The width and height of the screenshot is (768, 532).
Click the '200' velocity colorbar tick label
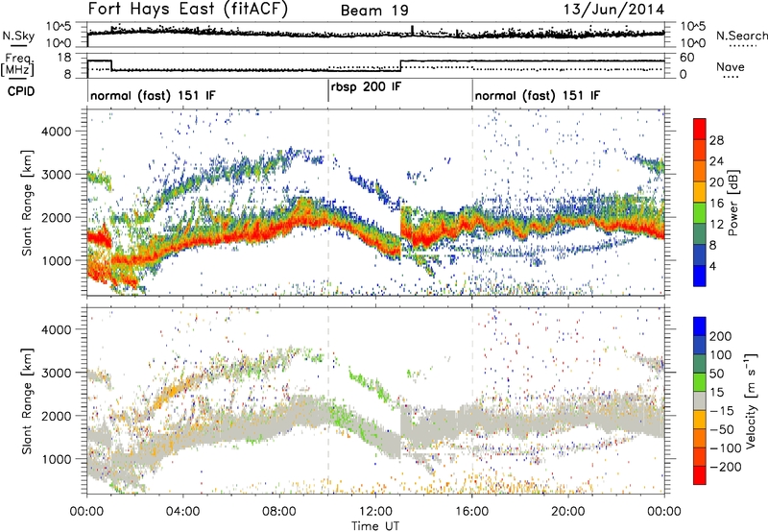click(x=721, y=336)
